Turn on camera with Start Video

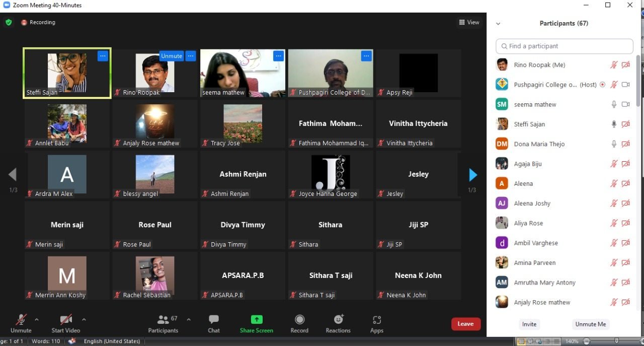coord(66,323)
